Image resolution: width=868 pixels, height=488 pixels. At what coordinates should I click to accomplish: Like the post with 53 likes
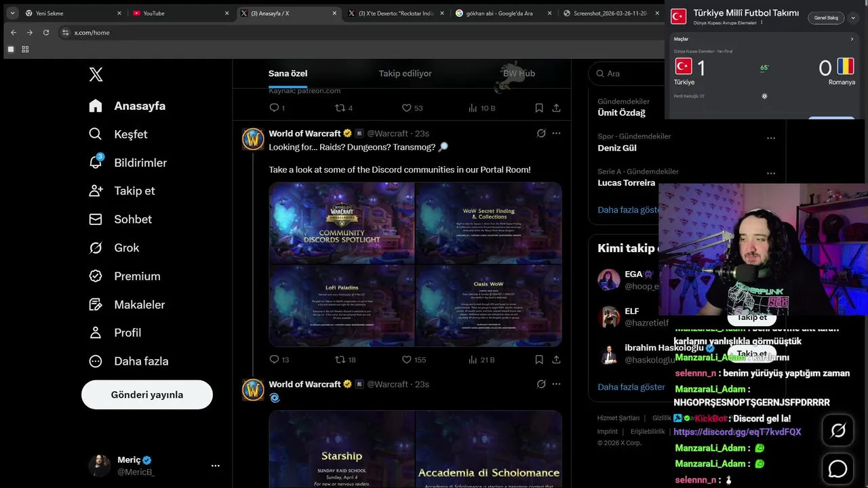click(x=412, y=108)
